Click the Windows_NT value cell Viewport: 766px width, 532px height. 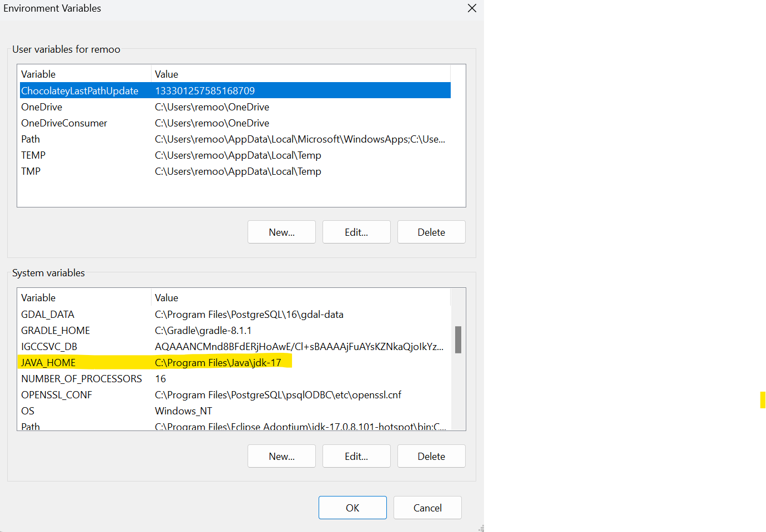(x=183, y=411)
